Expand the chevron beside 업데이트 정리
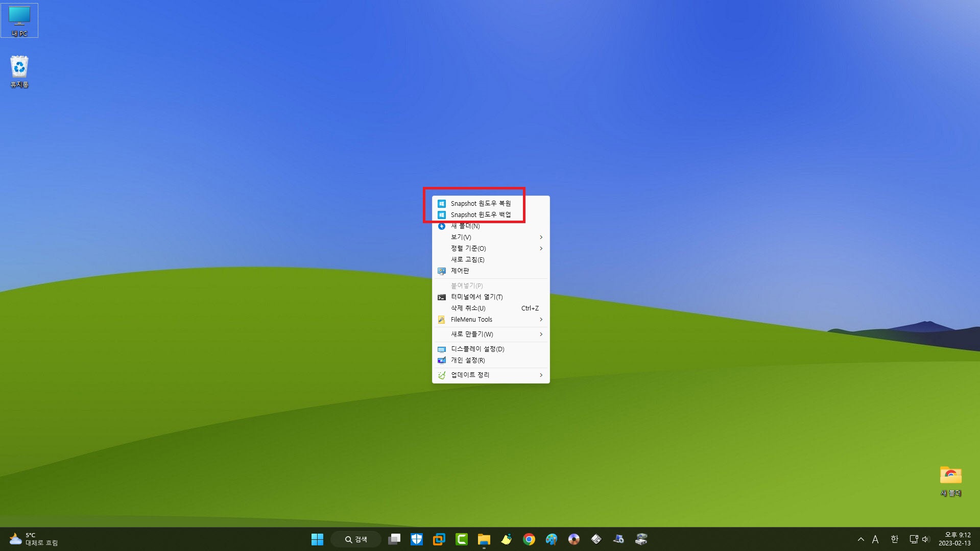This screenshot has height=551, width=980. click(541, 375)
